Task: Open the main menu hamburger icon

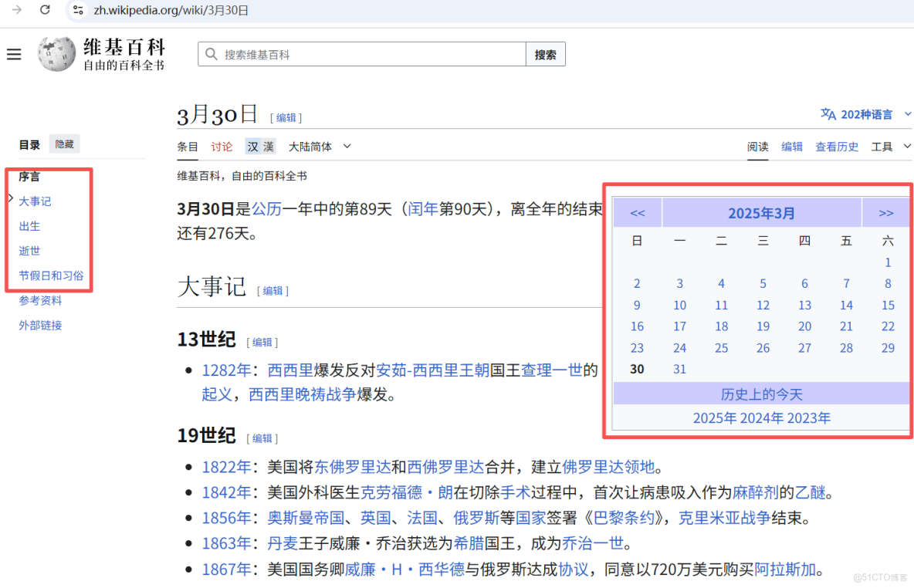Action: (x=14, y=54)
